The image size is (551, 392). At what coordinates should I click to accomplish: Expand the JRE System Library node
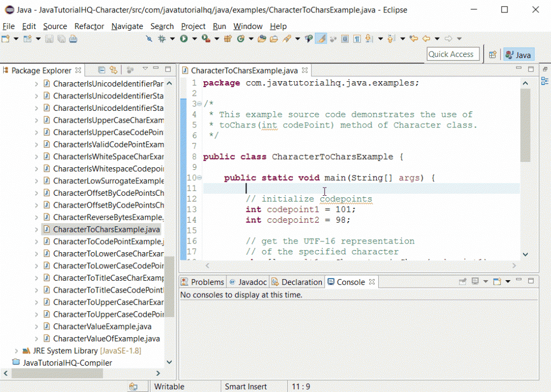16,351
